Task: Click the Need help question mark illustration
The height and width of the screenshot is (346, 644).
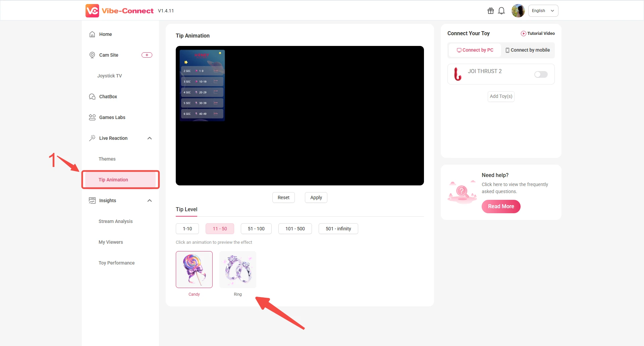Action: [462, 192]
